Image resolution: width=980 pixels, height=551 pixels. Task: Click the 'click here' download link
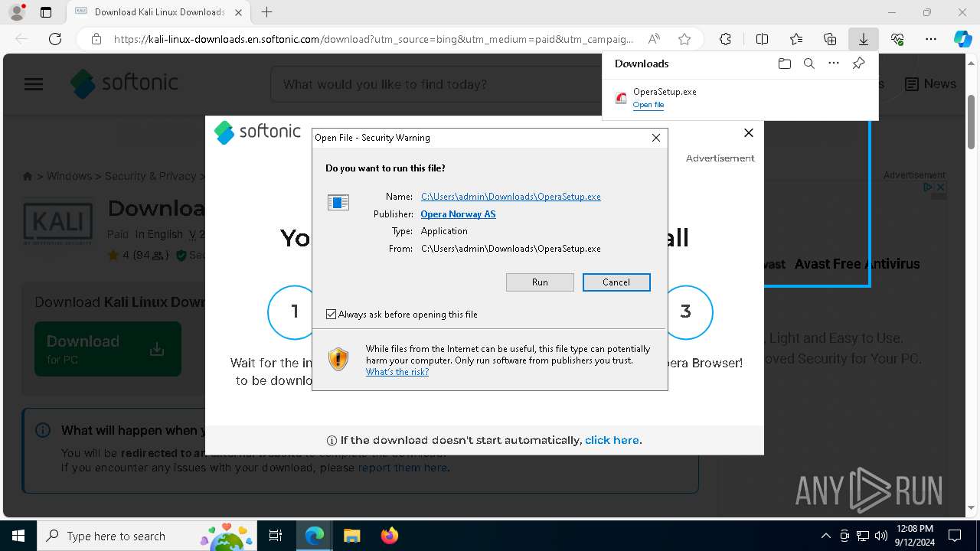coord(612,440)
